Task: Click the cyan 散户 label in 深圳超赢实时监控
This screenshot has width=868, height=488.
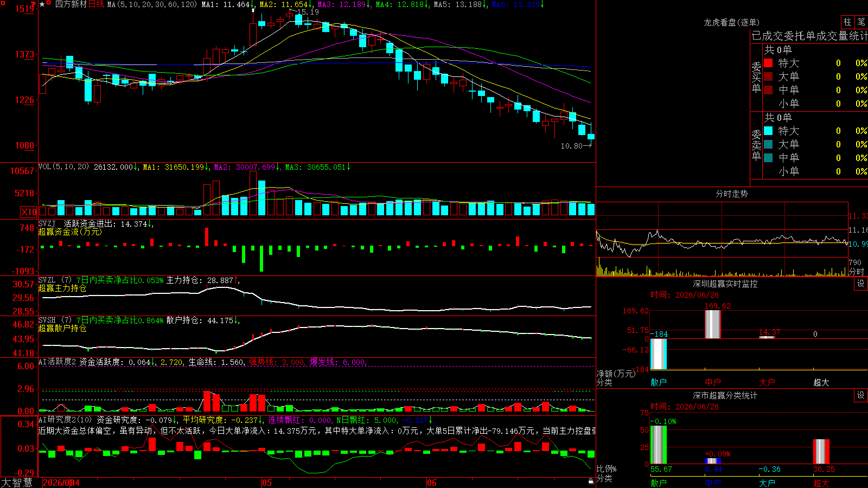Action: tap(659, 382)
